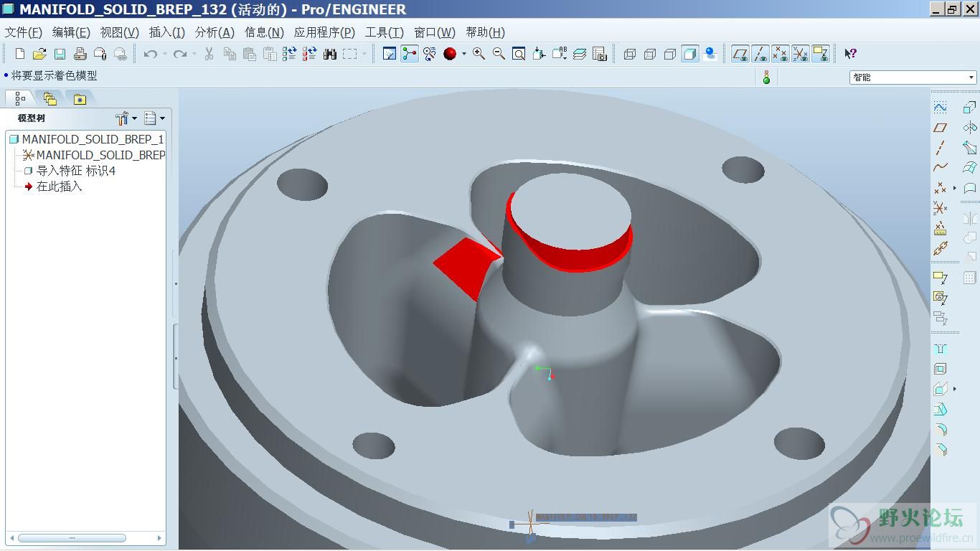Click the red appearance sphere

click(x=450, y=54)
